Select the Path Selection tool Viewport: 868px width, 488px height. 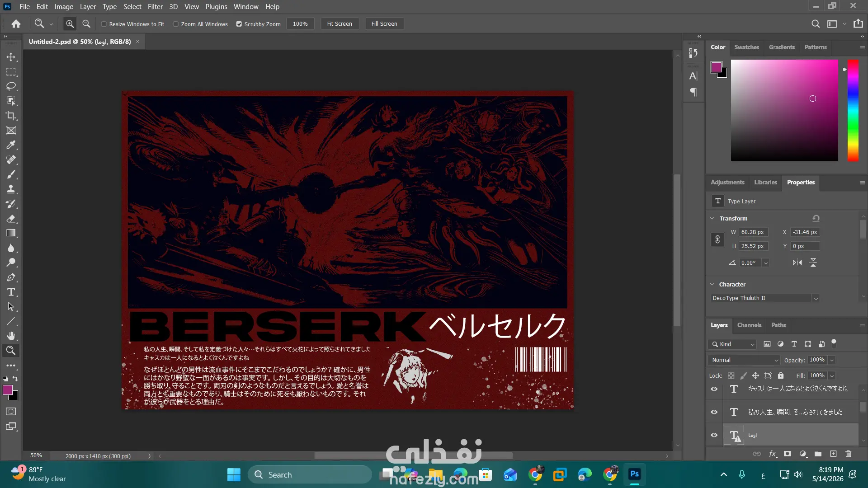[x=11, y=307]
